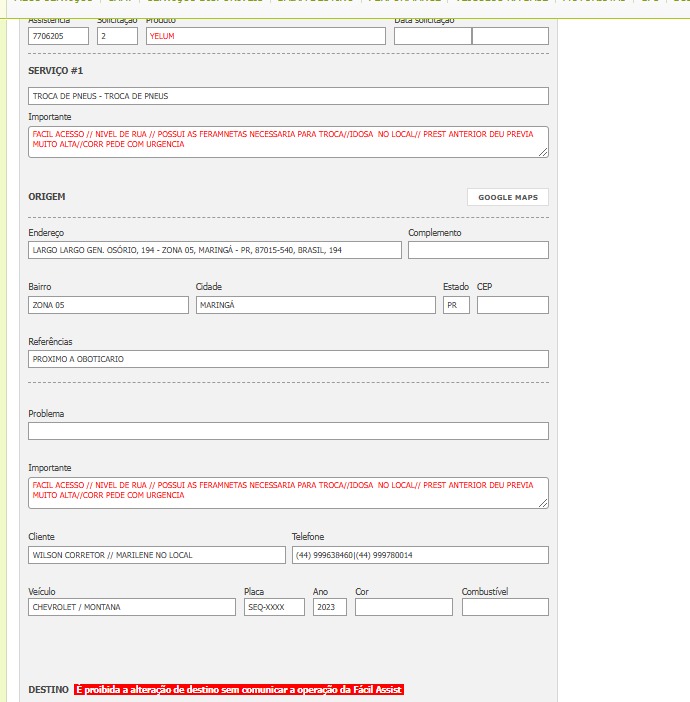Image resolution: width=690 pixels, height=702 pixels.
Task: Click the Complemento field
Action: (478, 250)
